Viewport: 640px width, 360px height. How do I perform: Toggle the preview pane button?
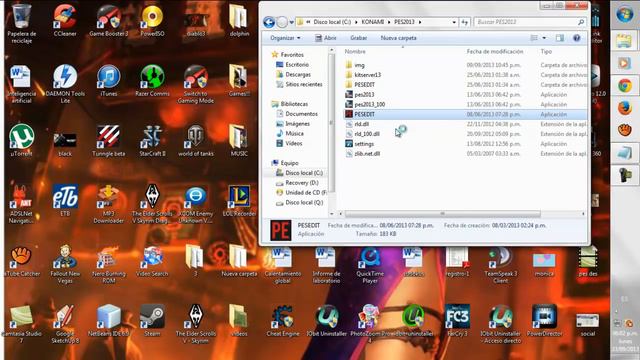click(560, 38)
